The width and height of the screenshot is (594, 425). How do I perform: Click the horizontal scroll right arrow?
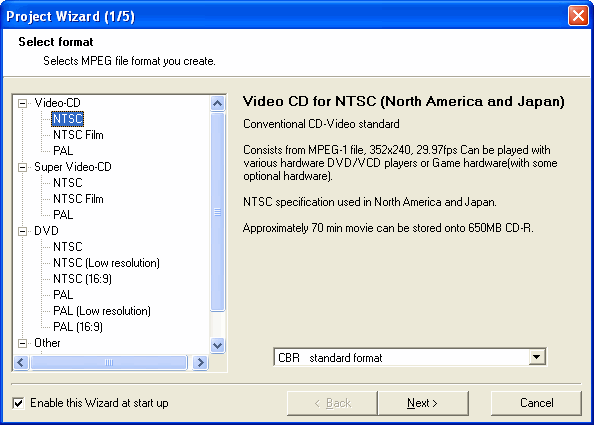(x=200, y=362)
